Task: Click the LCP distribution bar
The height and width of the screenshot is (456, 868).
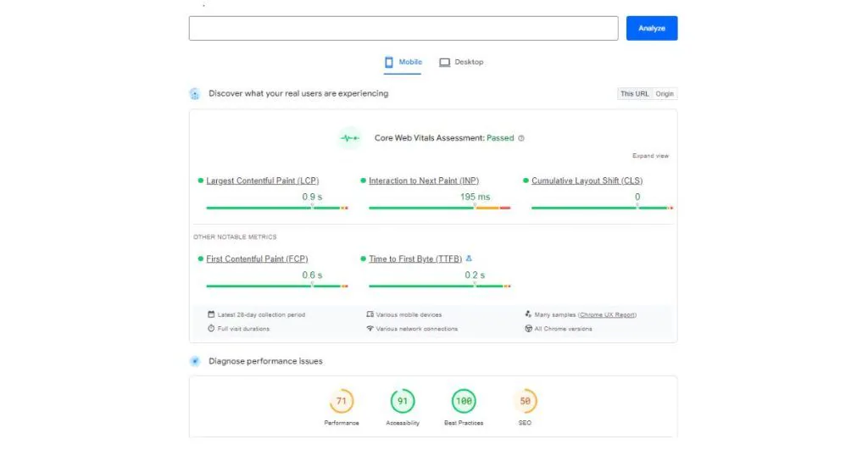Action: pos(277,208)
